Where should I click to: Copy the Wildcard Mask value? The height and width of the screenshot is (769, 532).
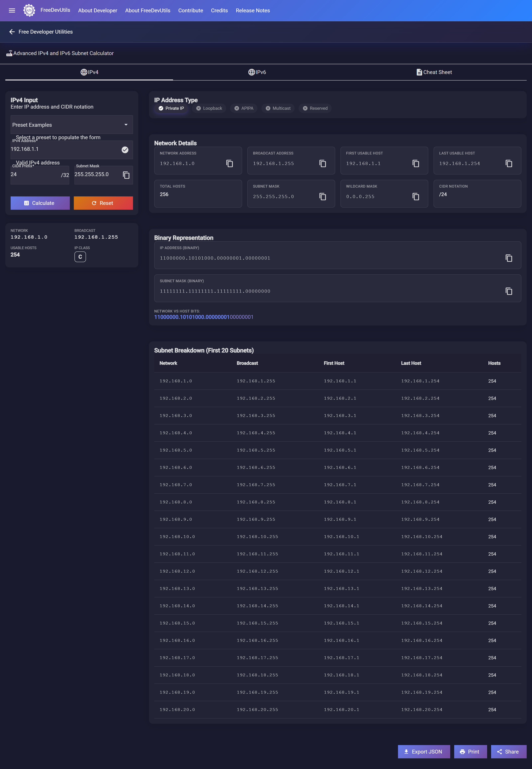[415, 196]
